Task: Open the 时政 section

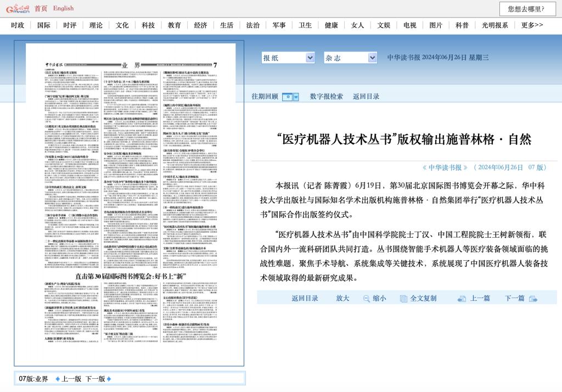Action: pyautogui.click(x=18, y=25)
